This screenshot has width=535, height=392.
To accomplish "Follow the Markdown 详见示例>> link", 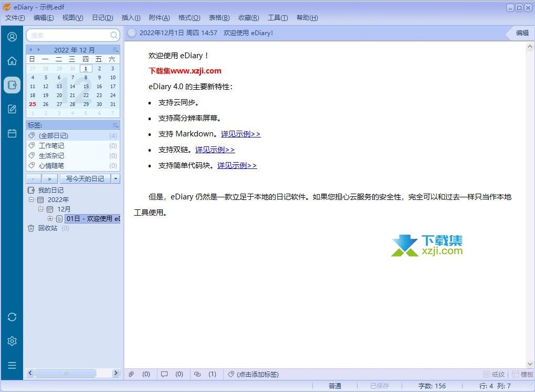I will (x=240, y=134).
